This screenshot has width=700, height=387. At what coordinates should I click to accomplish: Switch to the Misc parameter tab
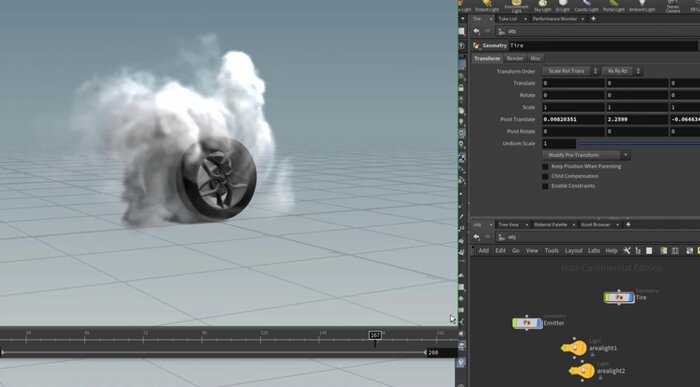point(535,58)
